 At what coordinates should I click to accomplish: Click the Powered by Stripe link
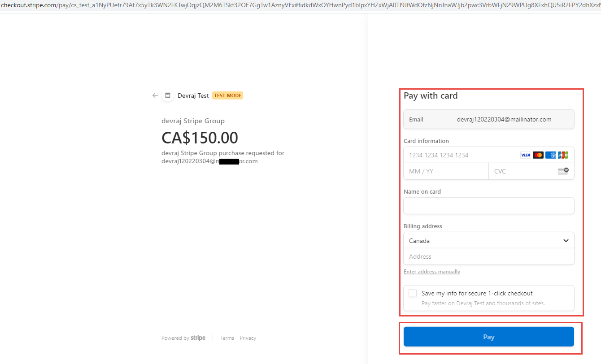coord(183,338)
